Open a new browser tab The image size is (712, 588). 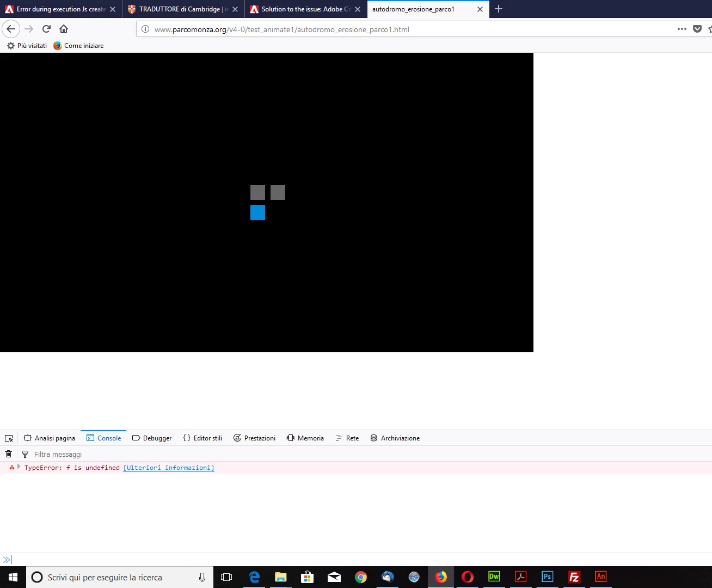pos(499,9)
